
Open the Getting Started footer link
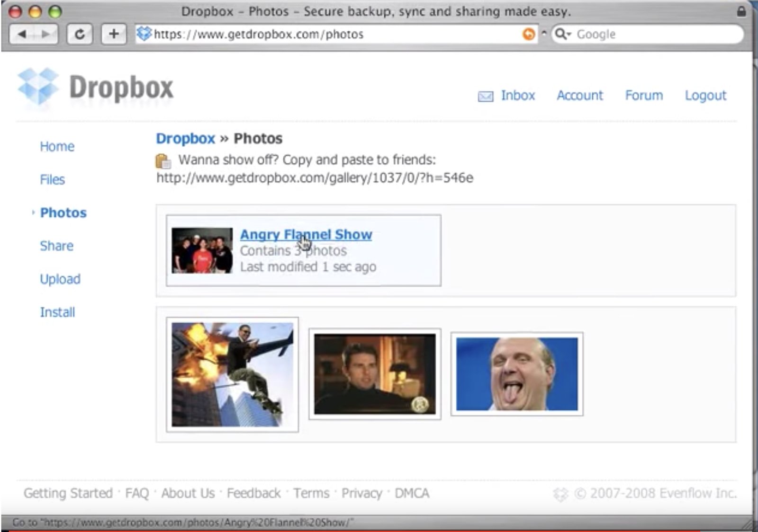coord(68,493)
